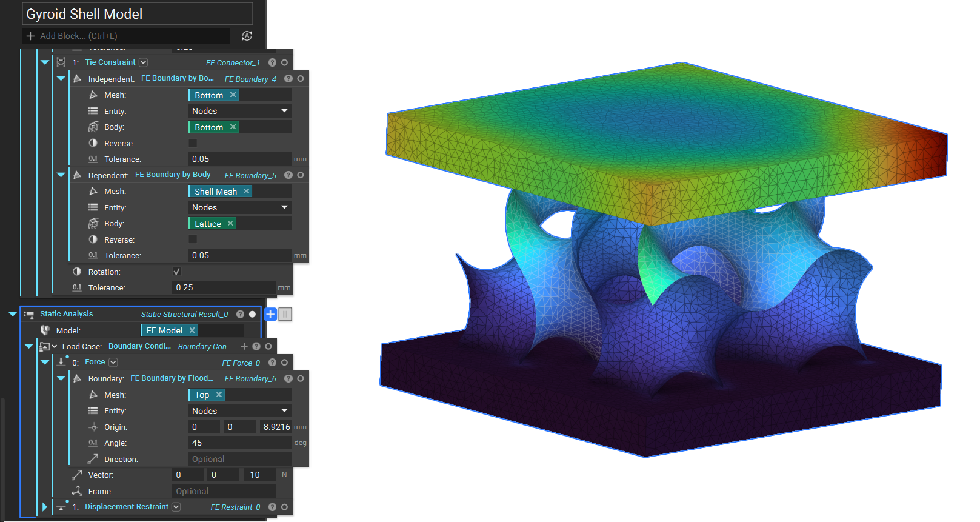Click the help icon for FE Boundary_6
Image resolution: width=980 pixels, height=522 pixels.
(288, 378)
